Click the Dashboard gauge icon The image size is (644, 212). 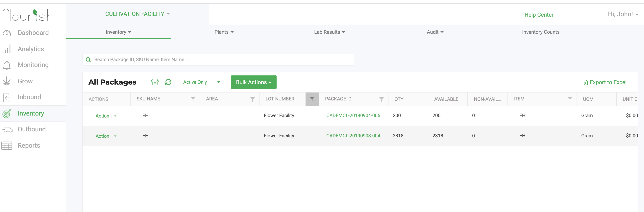click(7, 33)
